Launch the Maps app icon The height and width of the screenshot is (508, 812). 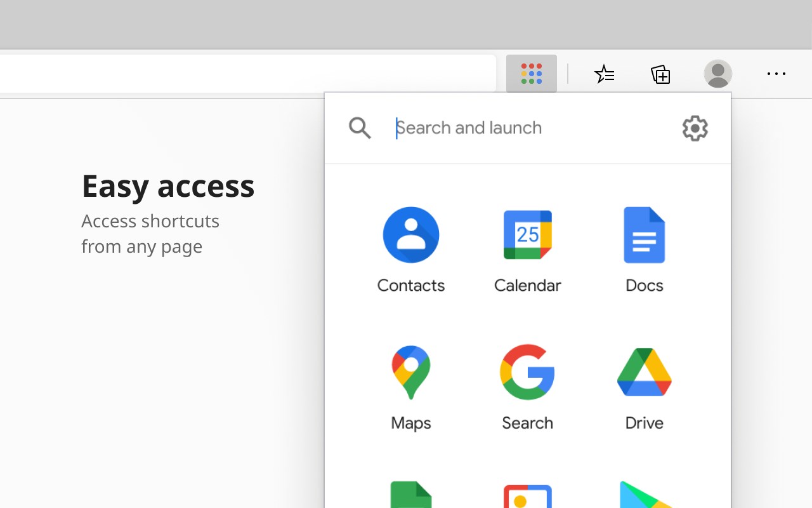pos(411,373)
